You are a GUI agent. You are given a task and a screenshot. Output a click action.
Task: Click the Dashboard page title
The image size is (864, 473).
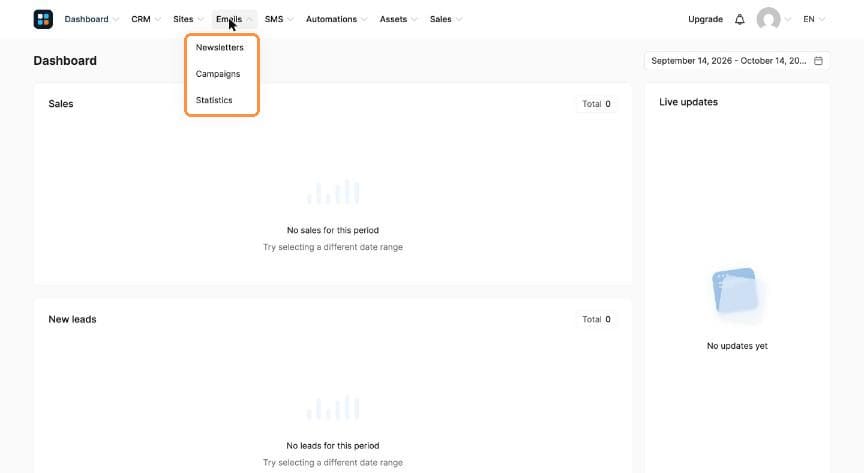click(65, 61)
